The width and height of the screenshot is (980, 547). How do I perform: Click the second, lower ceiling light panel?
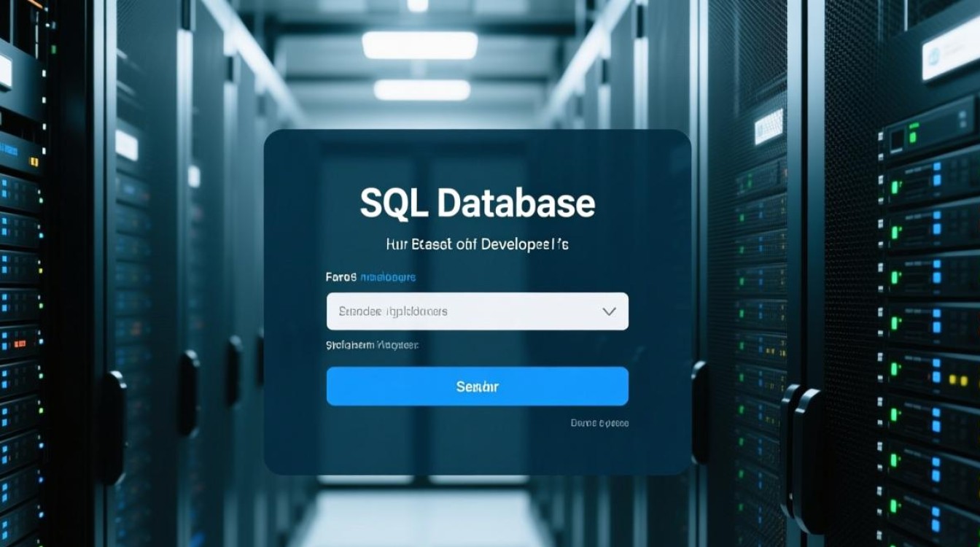coord(422,90)
